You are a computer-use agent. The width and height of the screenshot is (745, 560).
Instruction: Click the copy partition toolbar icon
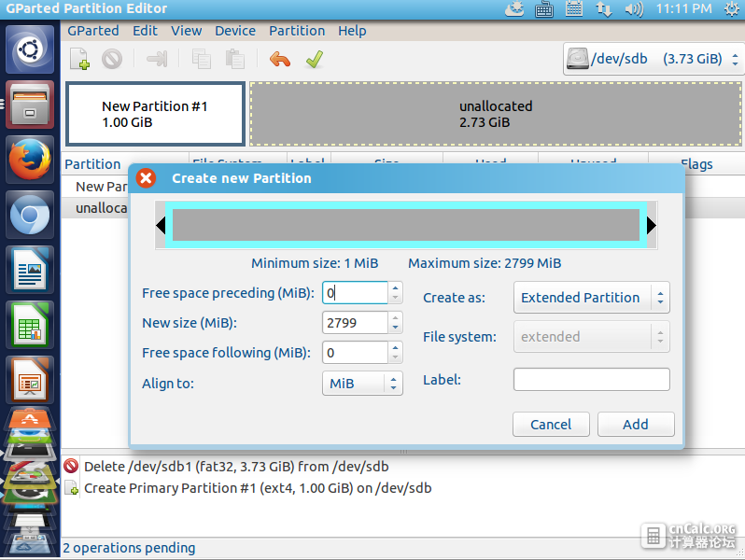click(201, 59)
